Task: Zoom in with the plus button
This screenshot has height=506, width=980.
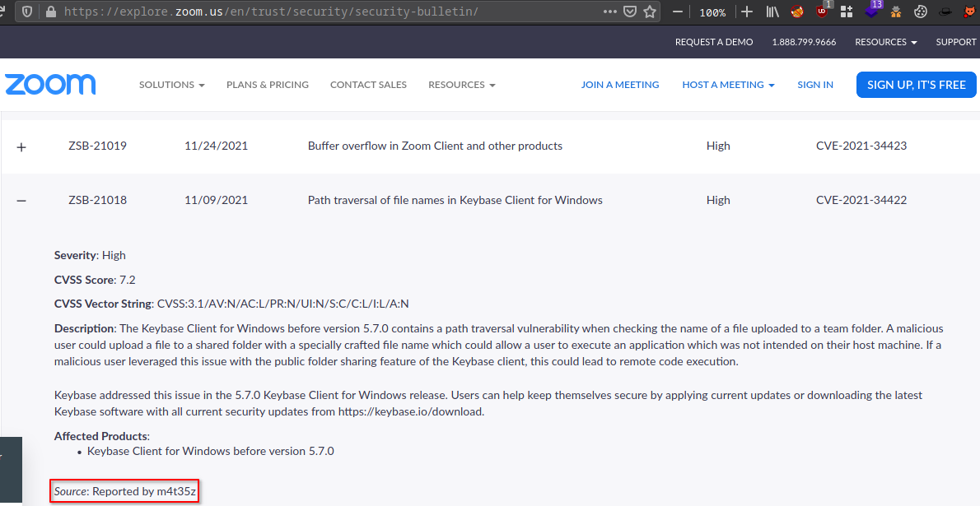Action: click(747, 12)
